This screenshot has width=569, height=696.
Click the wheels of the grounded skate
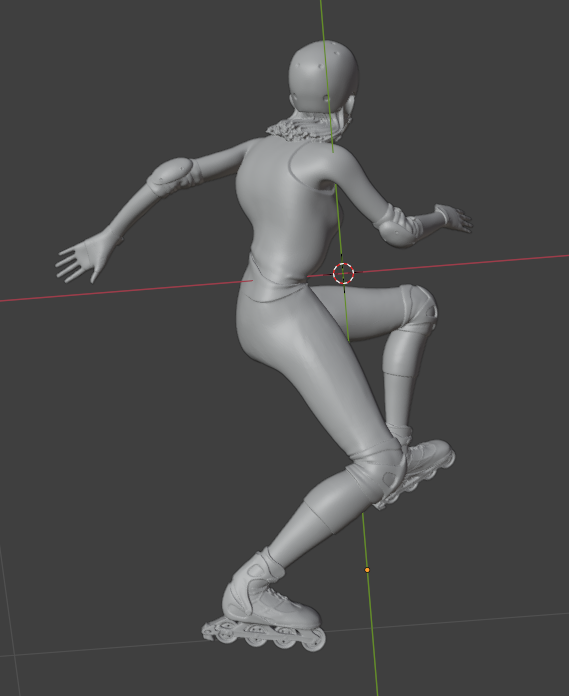pos(265,636)
